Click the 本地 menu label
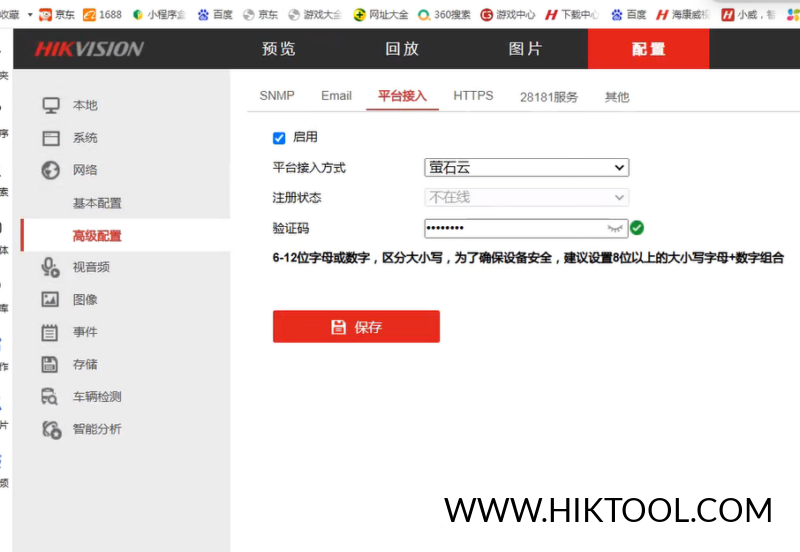 pos(85,105)
